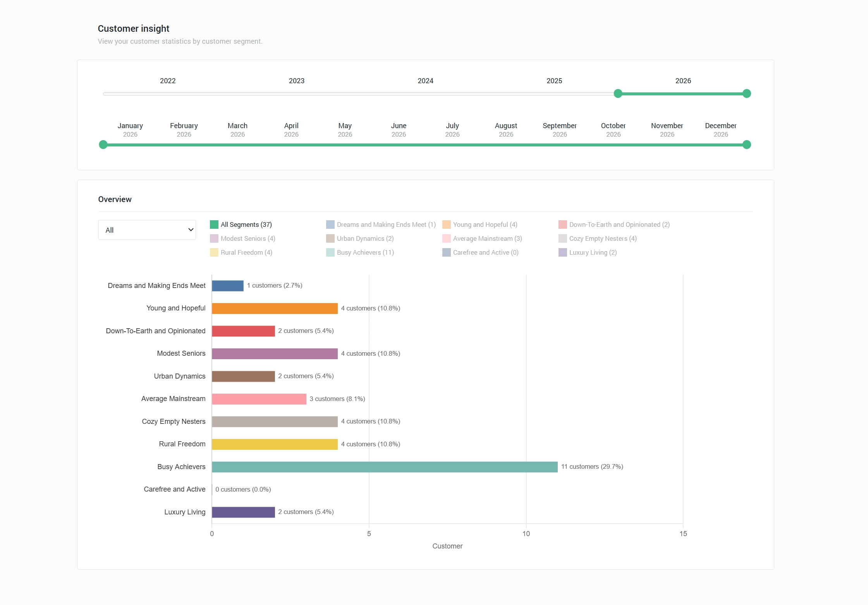Click the Luxury Living legend swatch
Image resolution: width=868 pixels, height=605 pixels.
562,252
